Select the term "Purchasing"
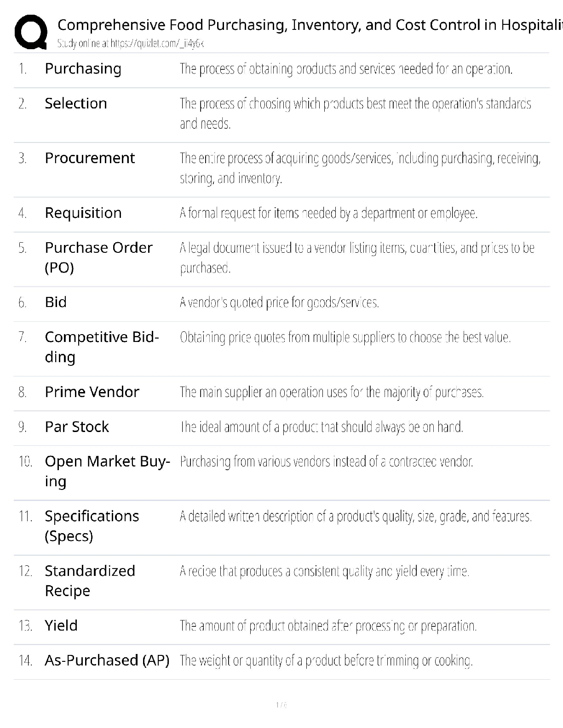This screenshot has height=728, width=563. (83, 68)
